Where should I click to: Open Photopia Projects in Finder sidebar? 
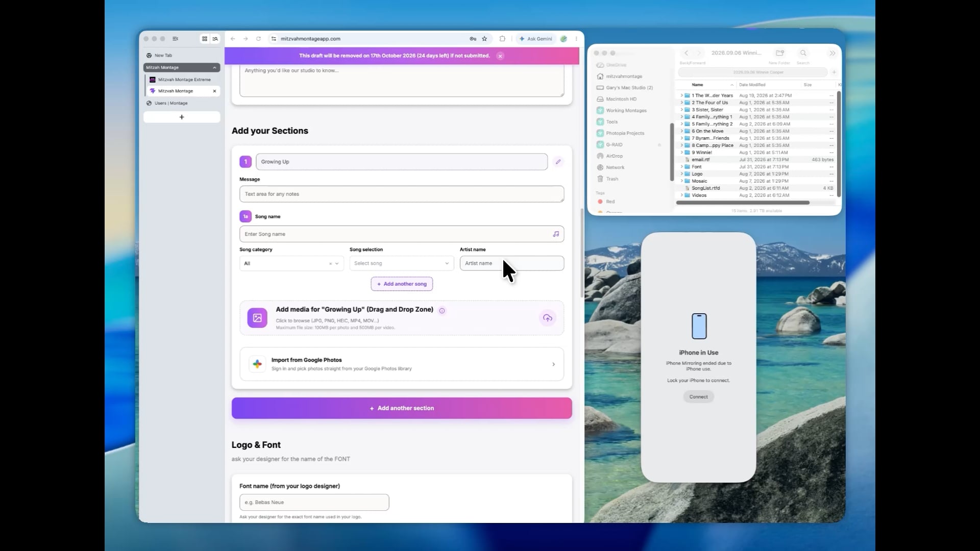(x=625, y=133)
